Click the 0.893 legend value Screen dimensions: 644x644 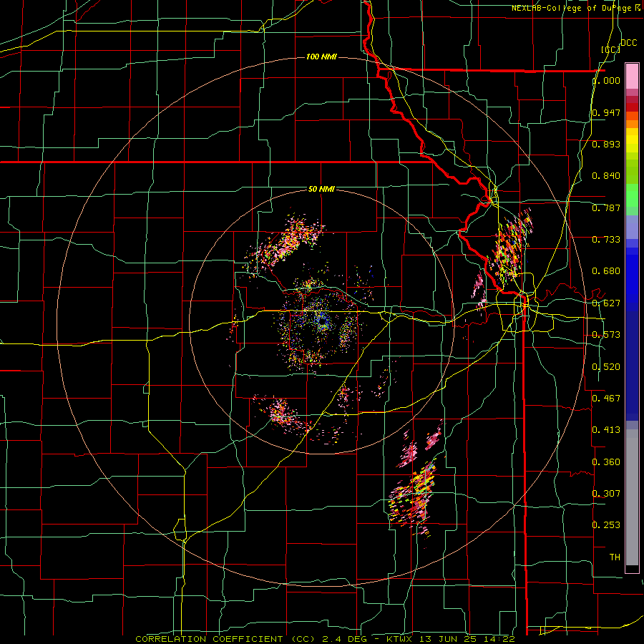click(606, 144)
